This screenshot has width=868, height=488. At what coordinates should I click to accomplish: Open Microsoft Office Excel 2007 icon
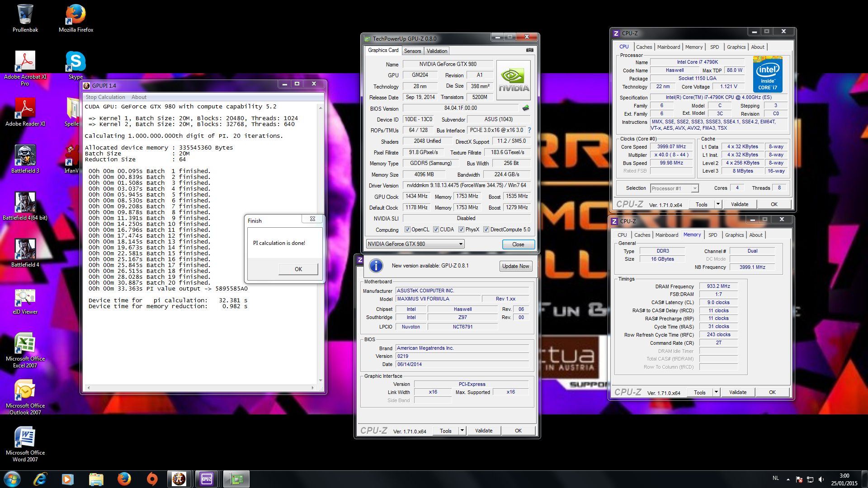tap(25, 351)
